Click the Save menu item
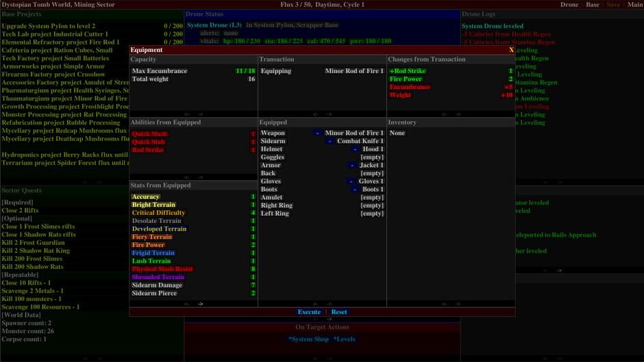The height and width of the screenshot is (362, 644). [612, 5]
